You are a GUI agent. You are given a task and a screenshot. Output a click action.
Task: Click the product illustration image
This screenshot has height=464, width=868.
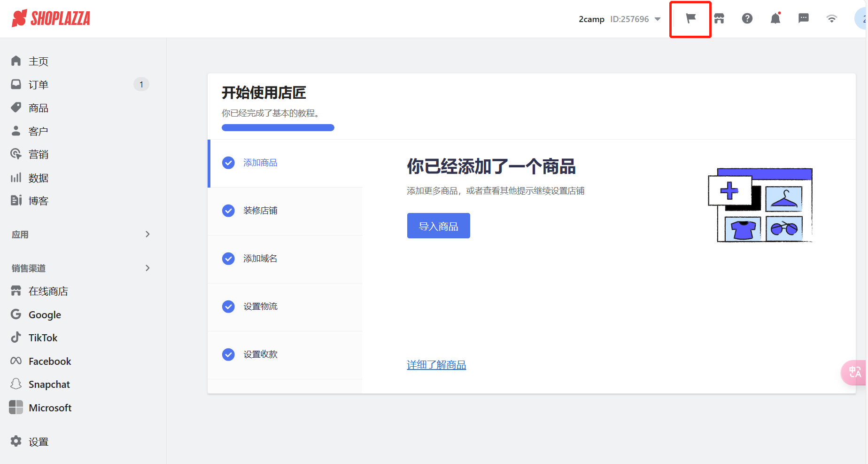(x=760, y=205)
